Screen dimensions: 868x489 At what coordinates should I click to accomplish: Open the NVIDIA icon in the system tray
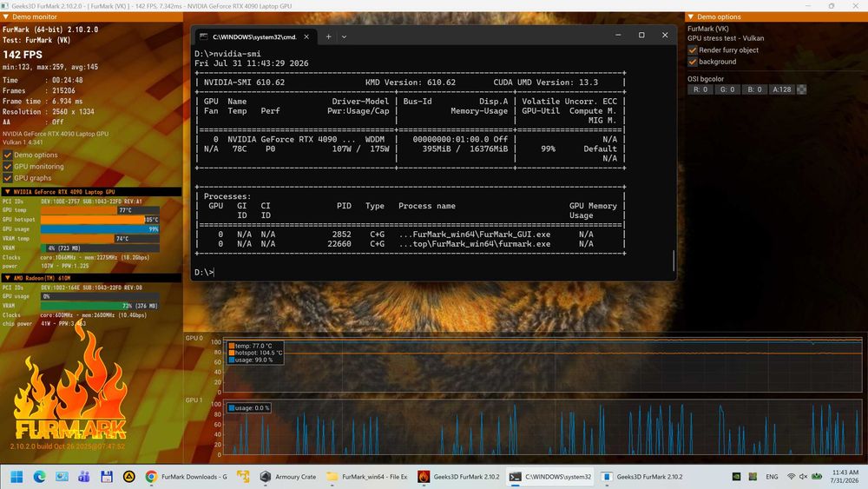(736, 476)
